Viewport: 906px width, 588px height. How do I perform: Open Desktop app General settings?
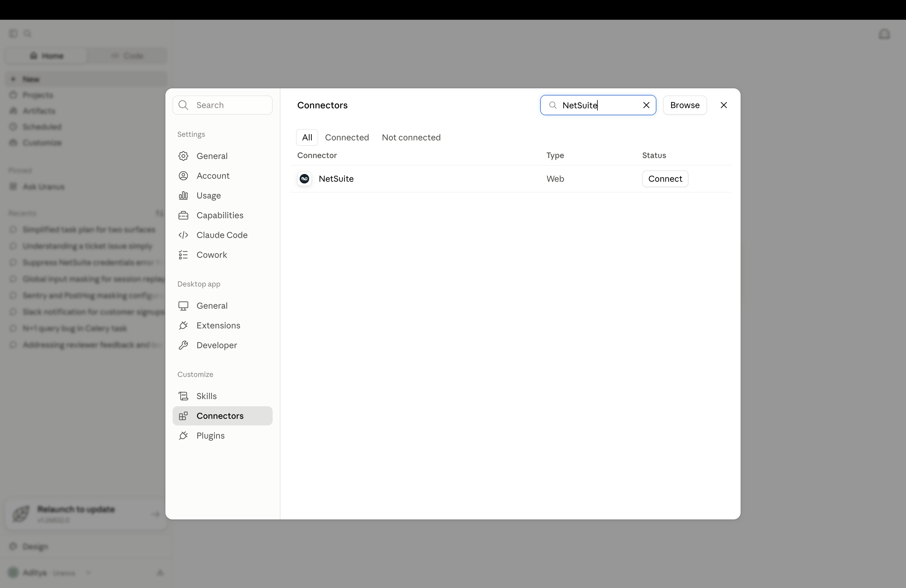click(222, 306)
